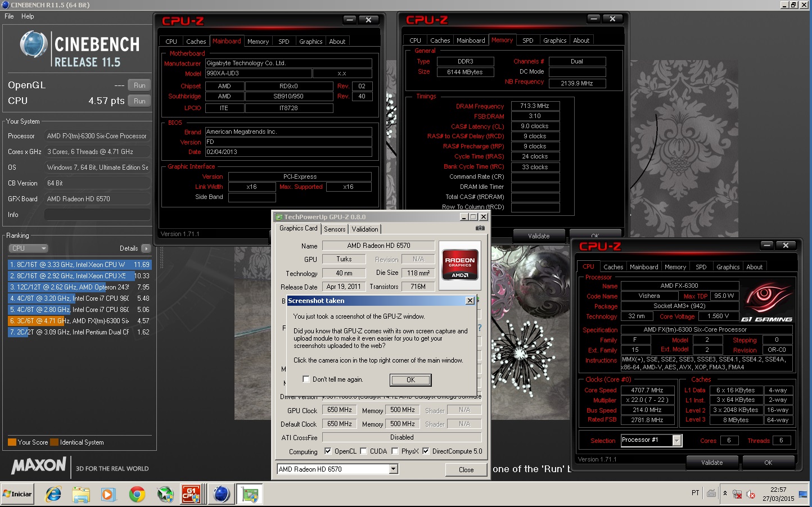Click OK in Screenshot taken dialog
The height and width of the screenshot is (507, 812).
410,380
